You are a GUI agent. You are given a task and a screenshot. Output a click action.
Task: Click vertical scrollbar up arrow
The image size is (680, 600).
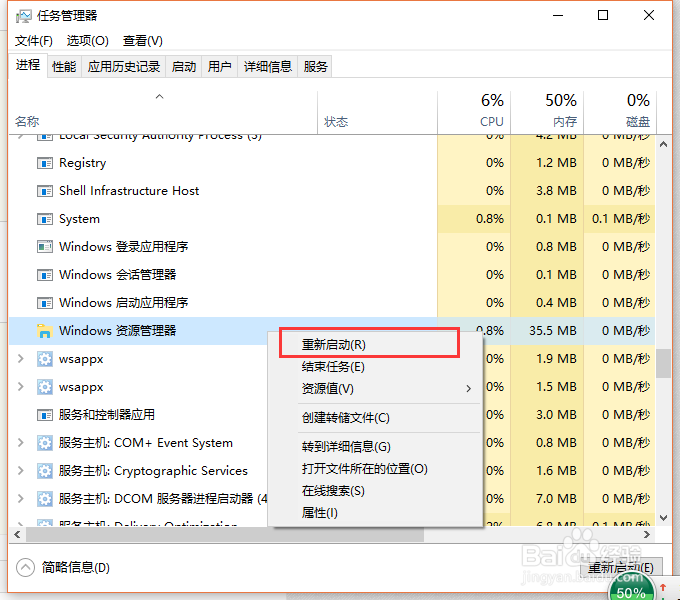pos(664,144)
